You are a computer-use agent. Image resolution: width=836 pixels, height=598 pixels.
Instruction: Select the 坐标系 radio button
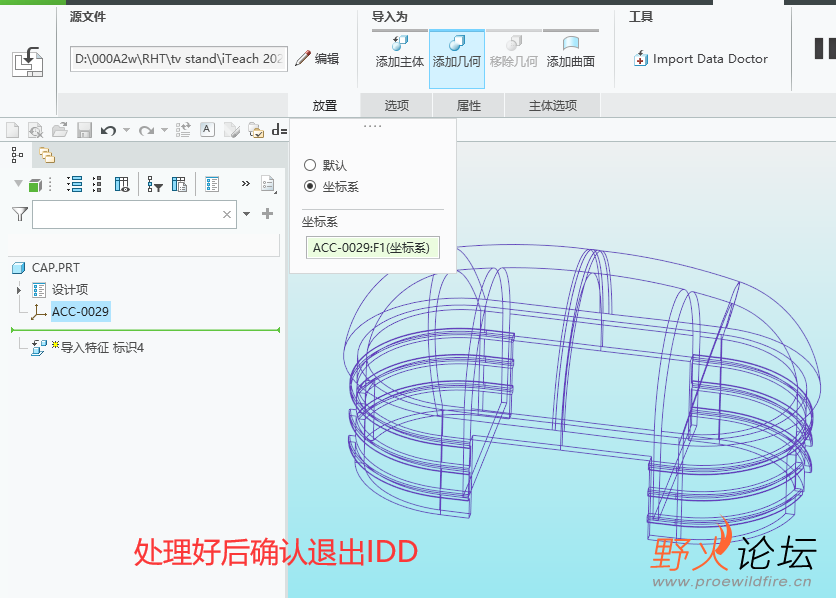310,186
